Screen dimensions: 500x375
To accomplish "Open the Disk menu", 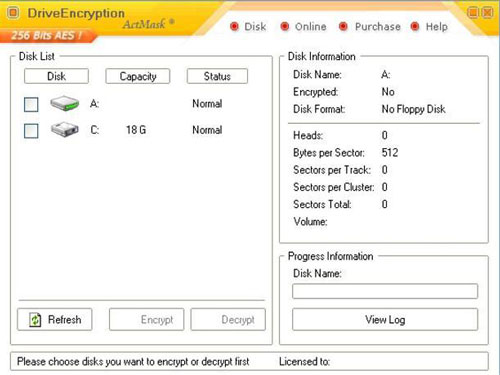I will pyautogui.click(x=255, y=27).
